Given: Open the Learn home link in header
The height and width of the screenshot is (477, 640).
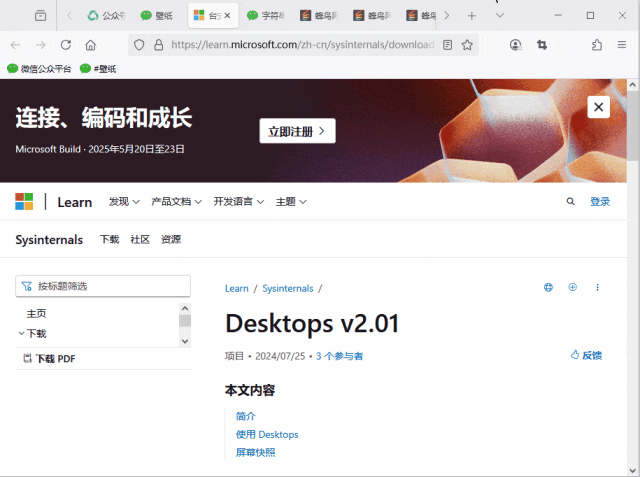Looking at the screenshot, I should [75, 202].
